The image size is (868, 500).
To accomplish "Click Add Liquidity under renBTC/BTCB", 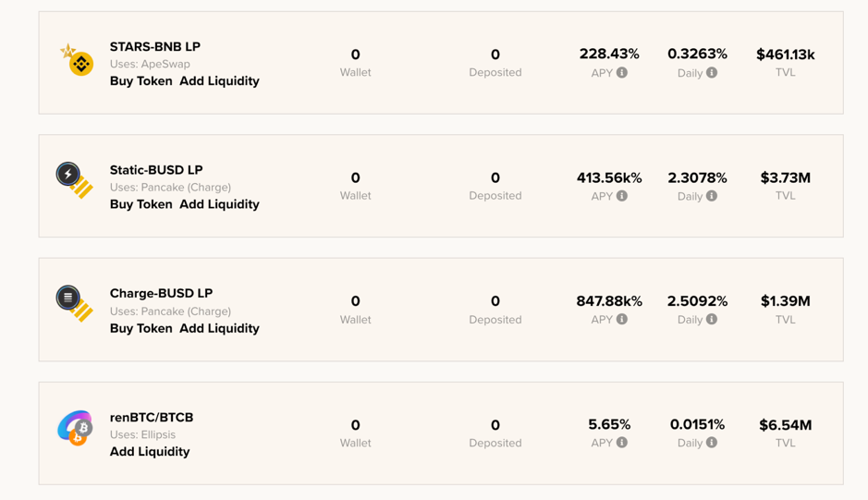I will (150, 452).
